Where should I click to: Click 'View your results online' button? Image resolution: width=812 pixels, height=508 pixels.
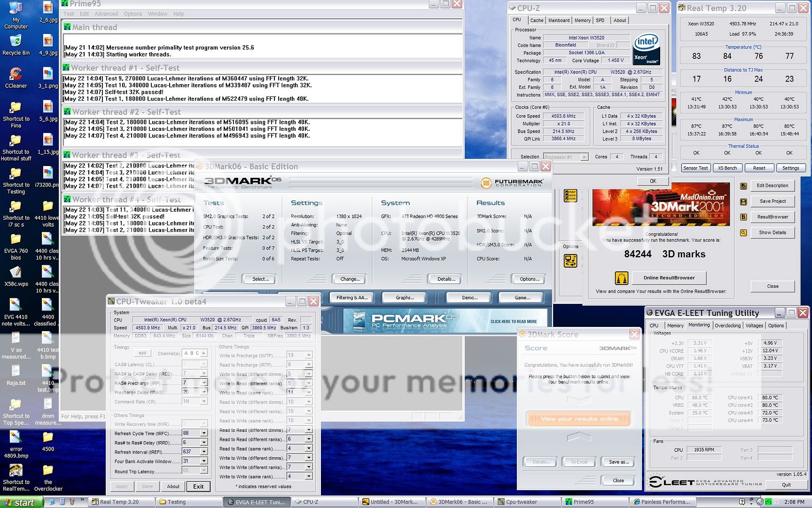coord(579,419)
